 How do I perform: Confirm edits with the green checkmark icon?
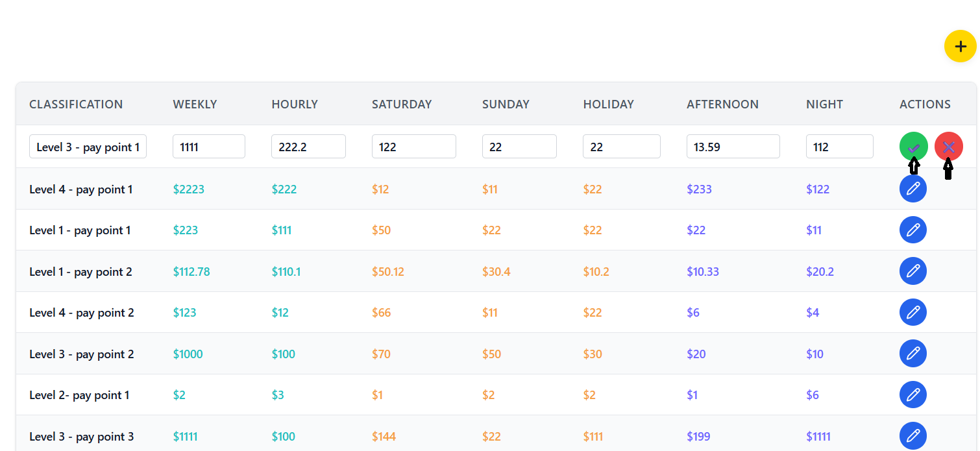click(x=913, y=146)
